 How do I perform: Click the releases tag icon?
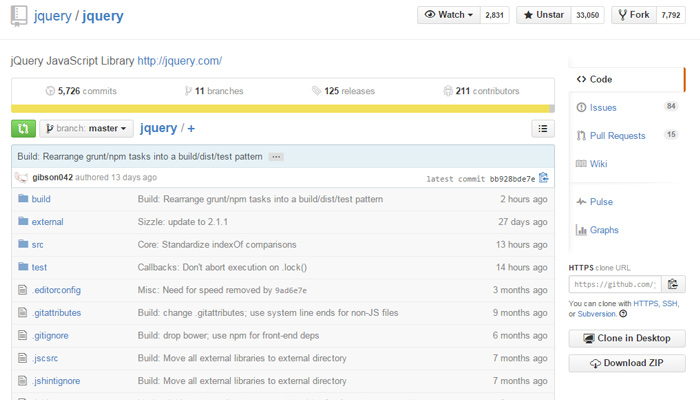click(x=316, y=91)
